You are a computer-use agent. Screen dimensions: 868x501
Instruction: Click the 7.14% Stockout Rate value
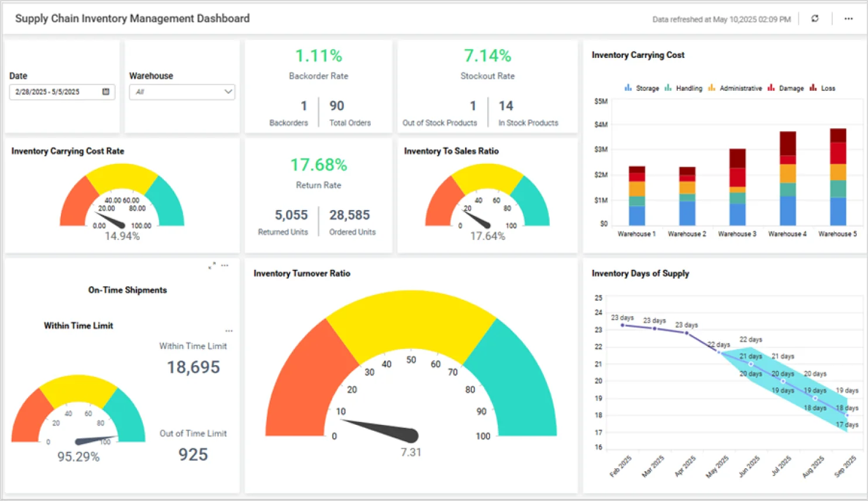pos(487,56)
